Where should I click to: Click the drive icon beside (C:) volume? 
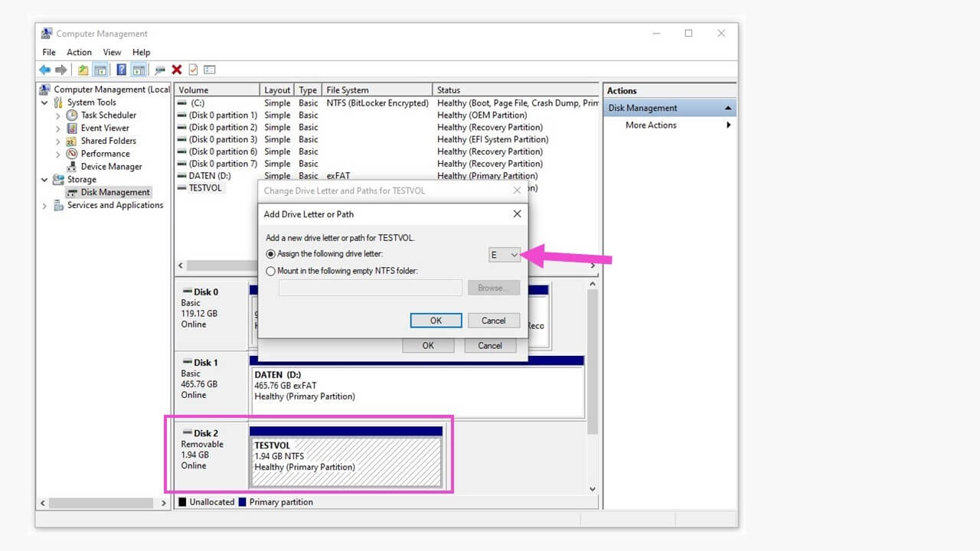181,103
